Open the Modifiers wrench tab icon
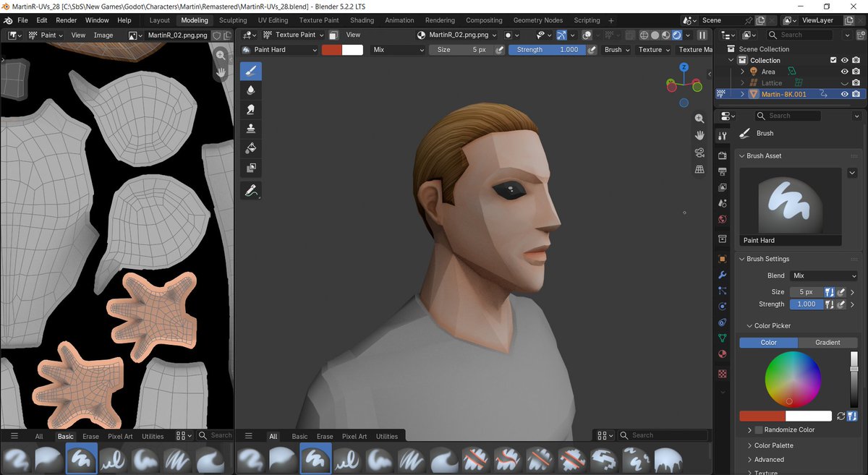The width and height of the screenshot is (868, 475). coord(722,275)
